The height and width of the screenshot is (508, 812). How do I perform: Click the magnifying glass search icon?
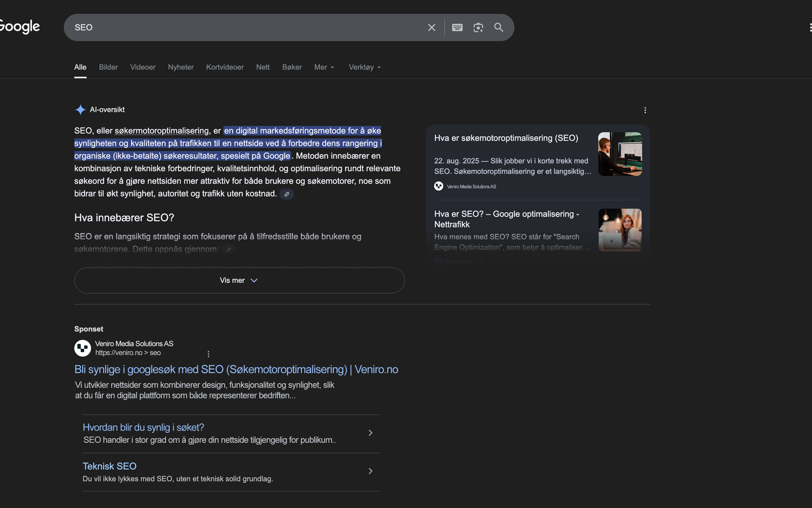[499, 28]
